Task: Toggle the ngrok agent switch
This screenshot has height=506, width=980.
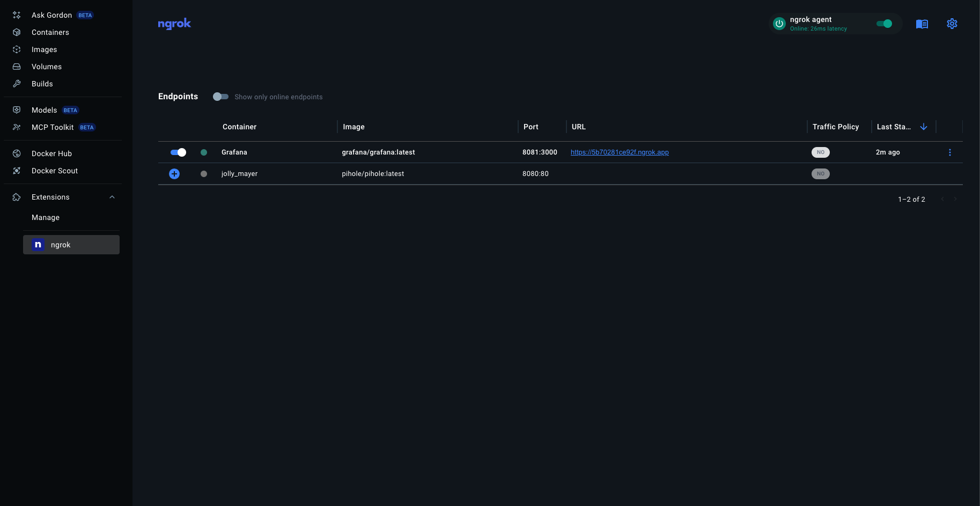Action: (884, 24)
